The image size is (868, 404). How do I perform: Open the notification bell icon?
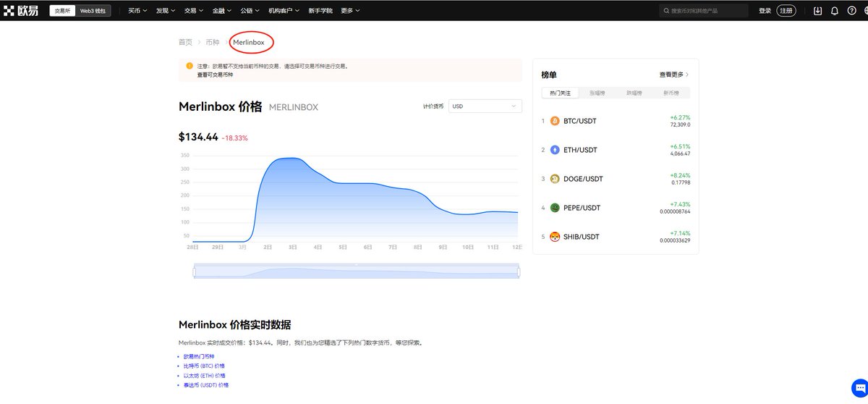(835, 11)
